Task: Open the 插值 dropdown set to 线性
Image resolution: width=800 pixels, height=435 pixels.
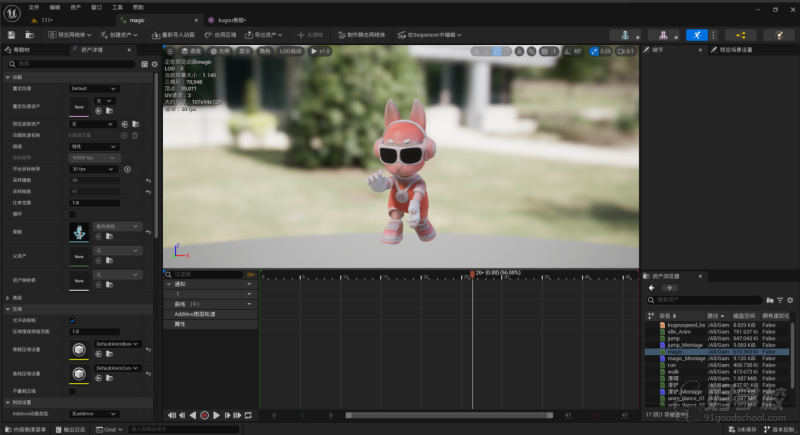Action: 93,146
